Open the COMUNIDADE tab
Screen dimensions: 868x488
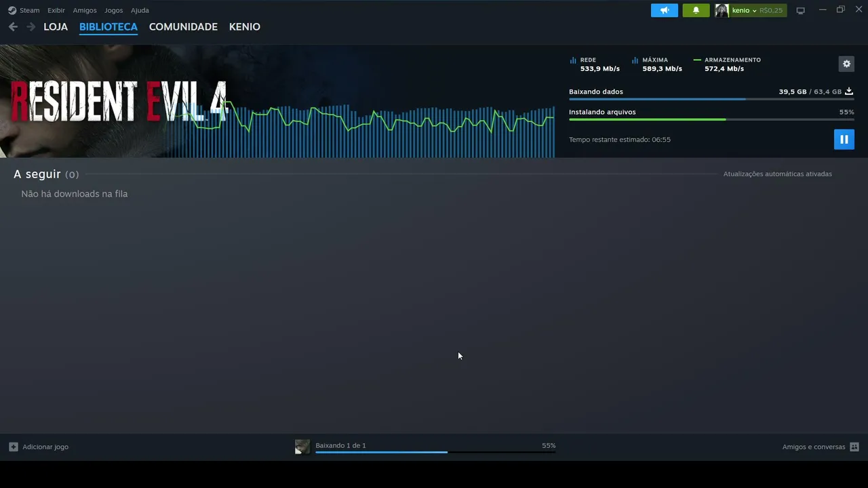pos(183,26)
